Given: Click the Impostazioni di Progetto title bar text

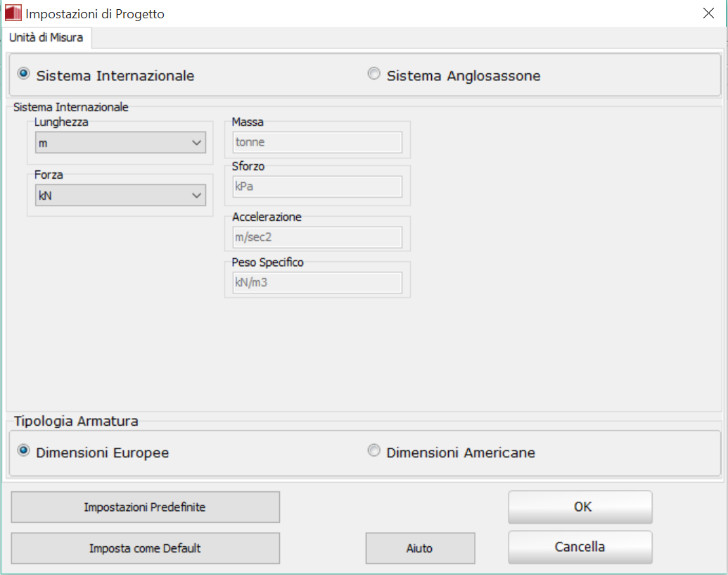Looking at the screenshot, I should pos(96,13).
